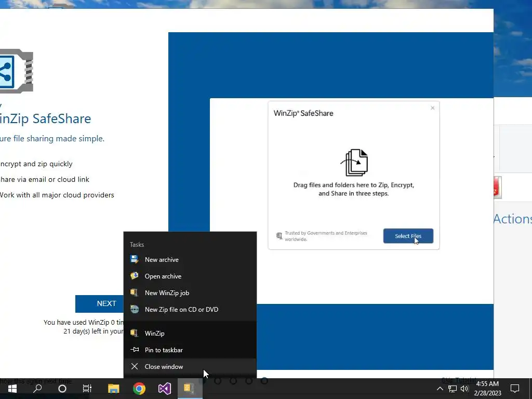This screenshot has width=532, height=399.
Task: Click 'Trusted by Governments and Enterprises' text
Action: [326, 236]
